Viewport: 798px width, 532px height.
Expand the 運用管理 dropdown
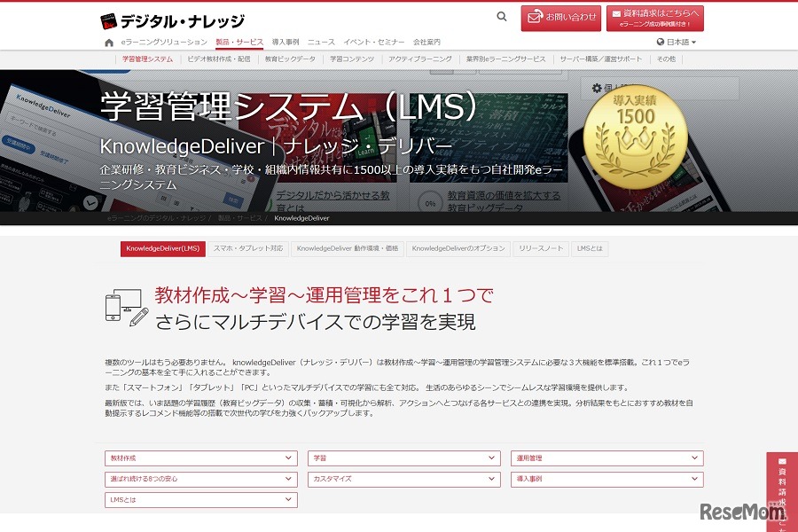(x=607, y=458)
